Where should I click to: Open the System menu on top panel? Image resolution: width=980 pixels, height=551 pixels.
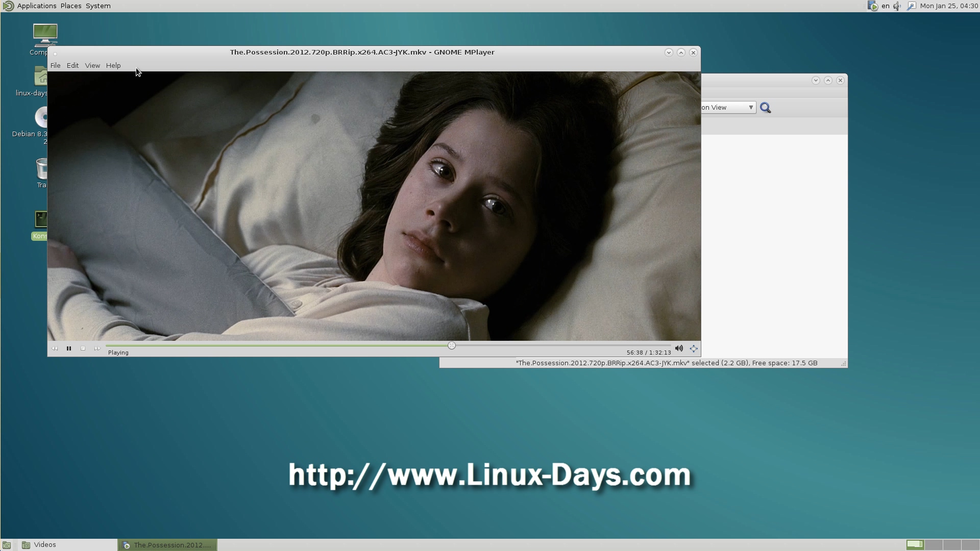pos(98,6)
